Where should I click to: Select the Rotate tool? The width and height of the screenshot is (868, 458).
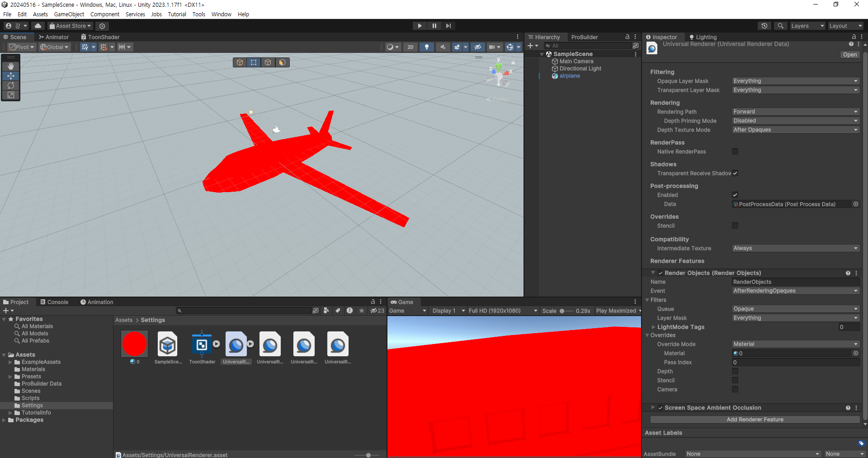click(11, 85)
